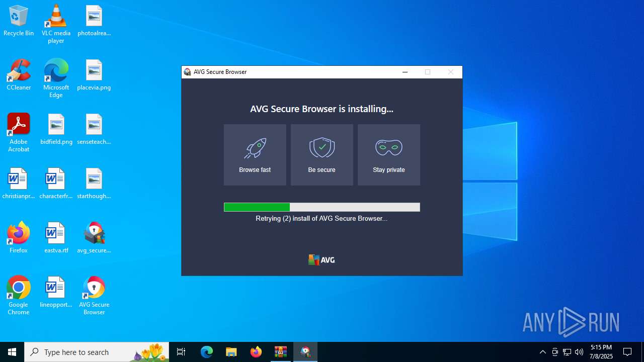This screenshot has width=644, height=362.
Task: Click the taskbar search box
Action: point(97,352)
